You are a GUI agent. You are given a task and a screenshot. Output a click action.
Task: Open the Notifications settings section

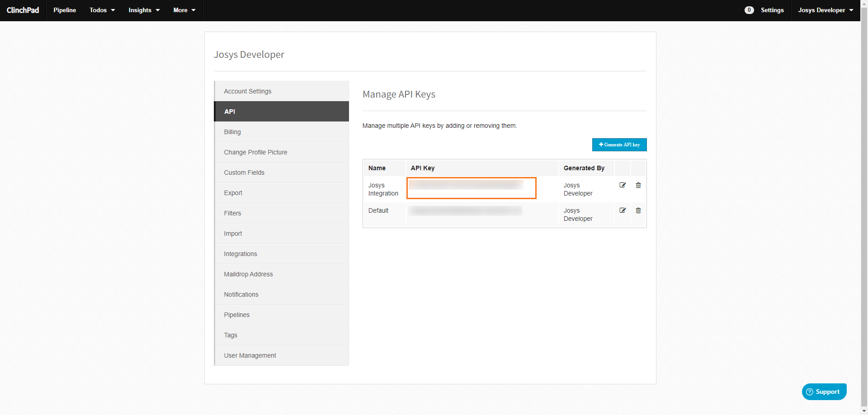282,294
